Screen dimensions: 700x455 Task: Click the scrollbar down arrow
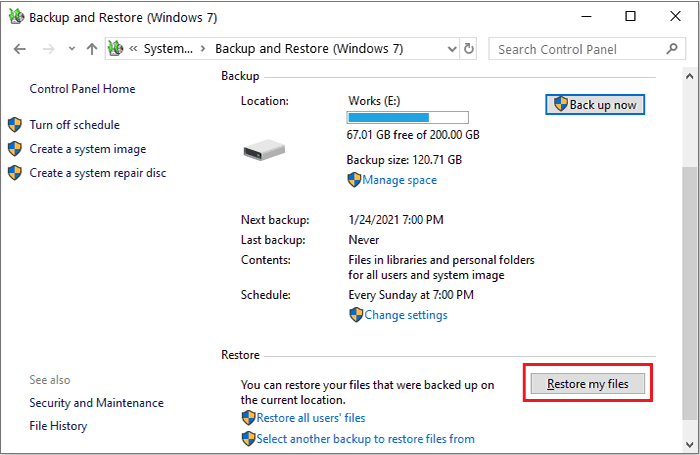(x=690, y=445)
